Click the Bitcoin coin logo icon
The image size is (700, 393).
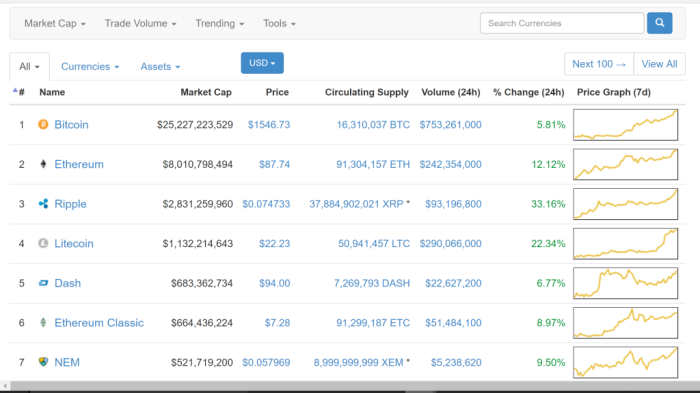tap(43, 125)
